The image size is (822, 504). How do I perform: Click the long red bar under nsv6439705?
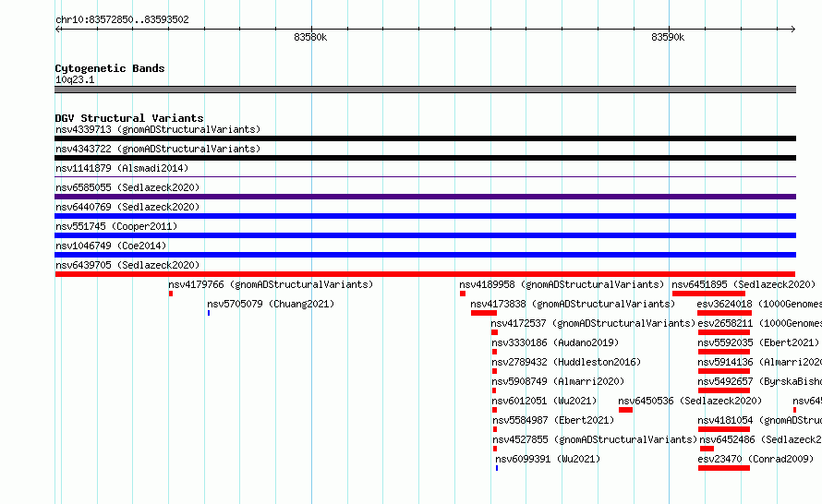(x=425, y=274)
